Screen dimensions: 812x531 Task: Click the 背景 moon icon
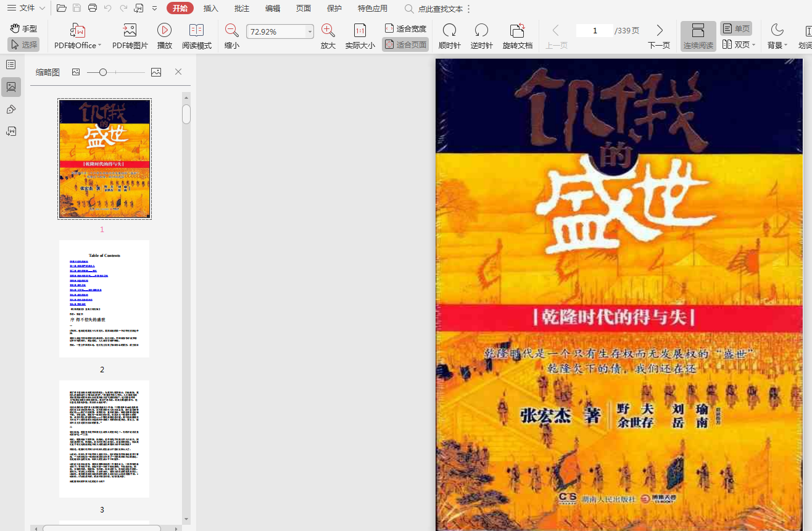click(x=777, y=30)
